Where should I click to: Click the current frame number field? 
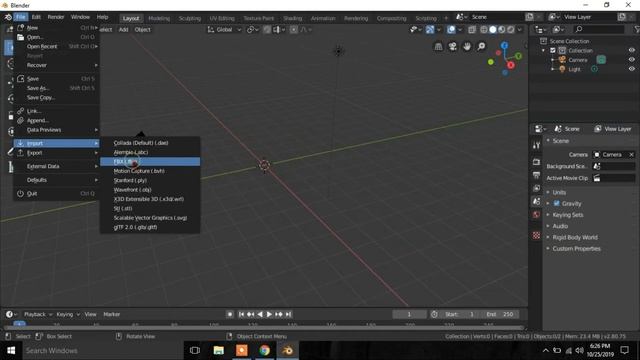pos(409,314)
